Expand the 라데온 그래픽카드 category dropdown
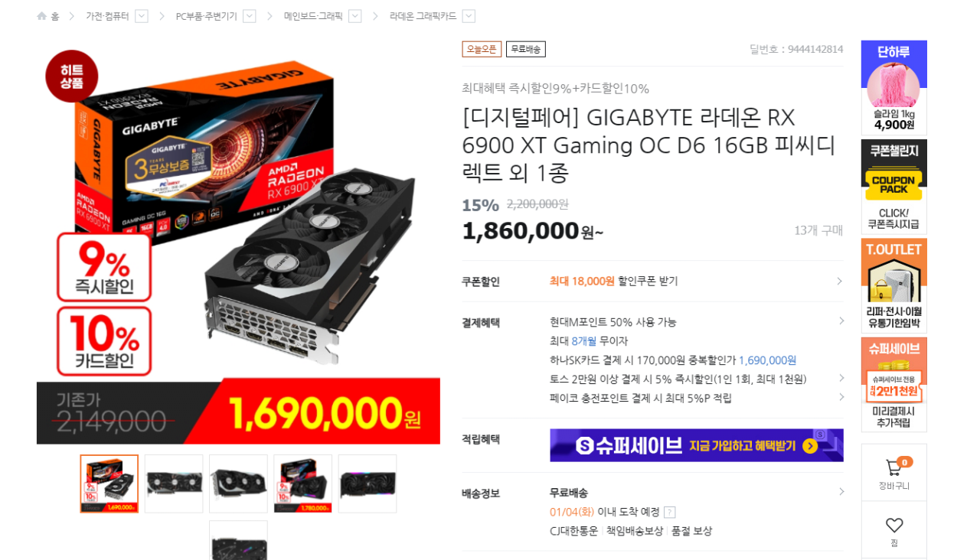The height and width of the screenshot is (560, 980). point(469,16)
